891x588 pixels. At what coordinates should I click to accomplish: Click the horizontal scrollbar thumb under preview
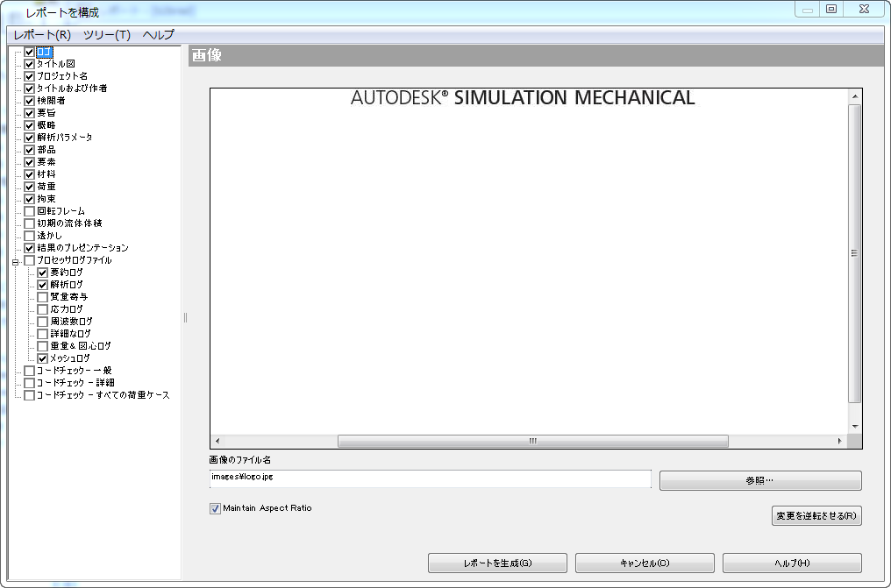[x=533, y=441]
